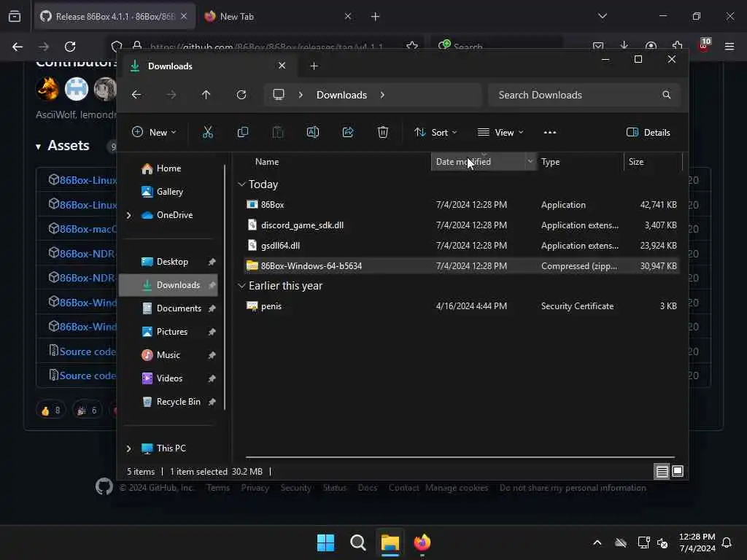Open the Sort dropdown
This screenshot has width=747, height=560.
point(436,133)
